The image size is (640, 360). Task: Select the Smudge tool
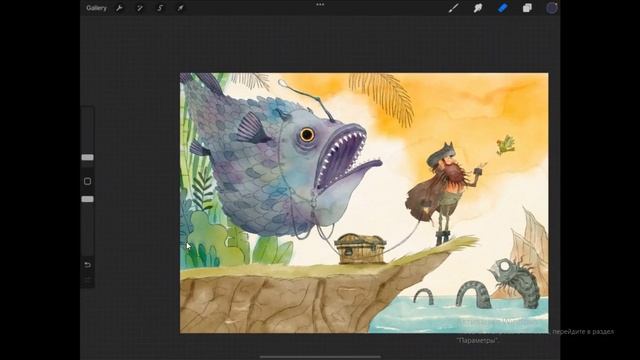[x=478, y=8]
